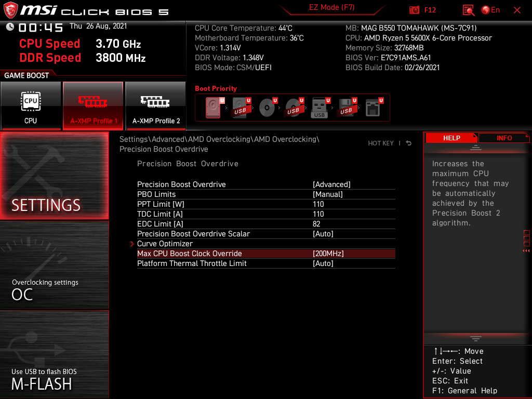
Task: Click the BIOS Build Date 02/26/2021 text
Action: click(393, 68)
